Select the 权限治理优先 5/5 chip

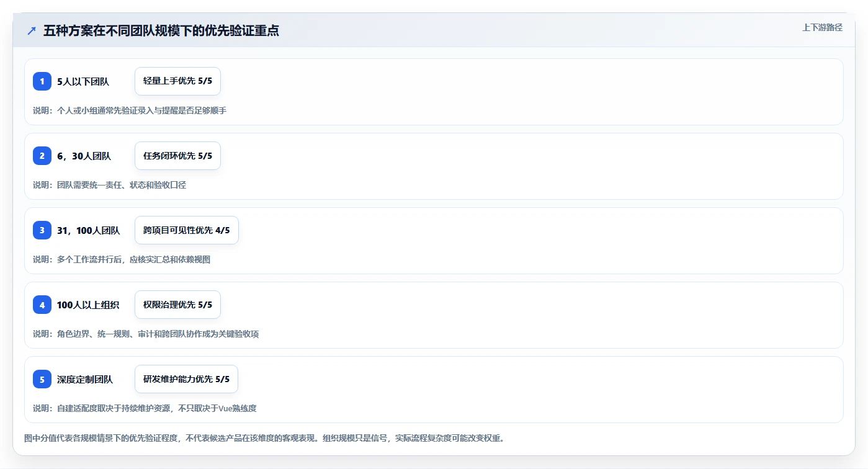pos(177,305)
